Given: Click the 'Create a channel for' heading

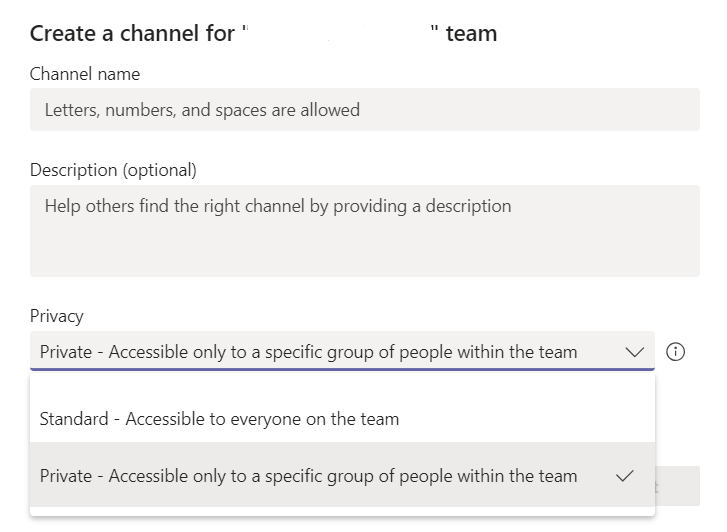Looking at the screenshot, I should click(132, 33).
